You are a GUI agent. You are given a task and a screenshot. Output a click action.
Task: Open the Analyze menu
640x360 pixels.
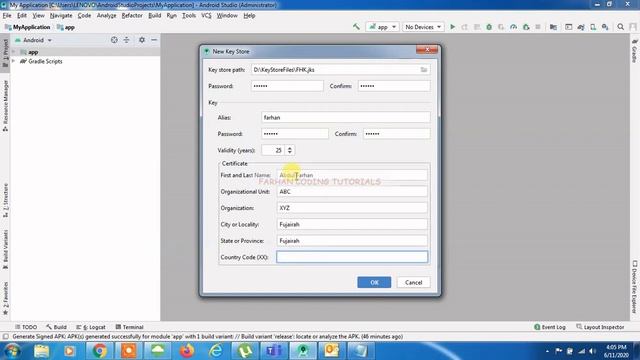pyautogui.click(x=107, y=16)
